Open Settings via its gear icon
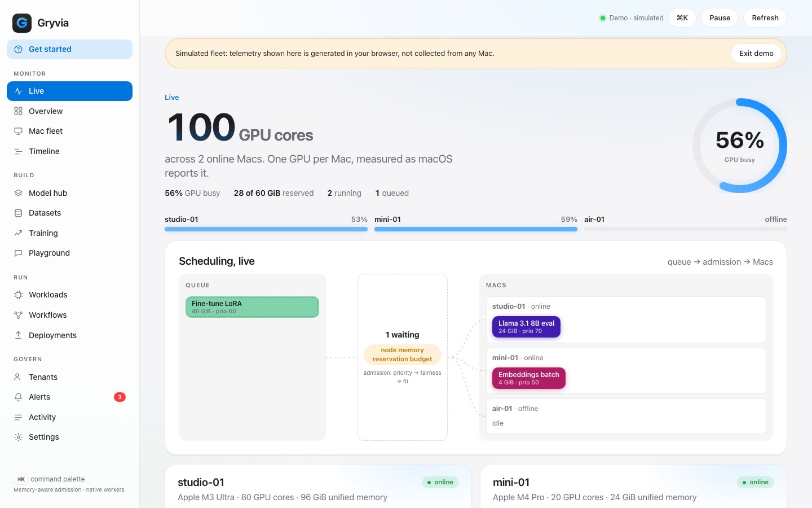Image resolution: width=812 pixels, height=508 pixels. click(x=19, y=437)
